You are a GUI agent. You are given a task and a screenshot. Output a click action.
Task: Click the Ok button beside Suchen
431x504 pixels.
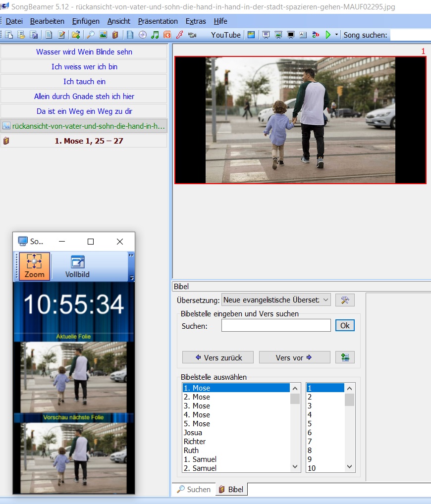(345, 326)
